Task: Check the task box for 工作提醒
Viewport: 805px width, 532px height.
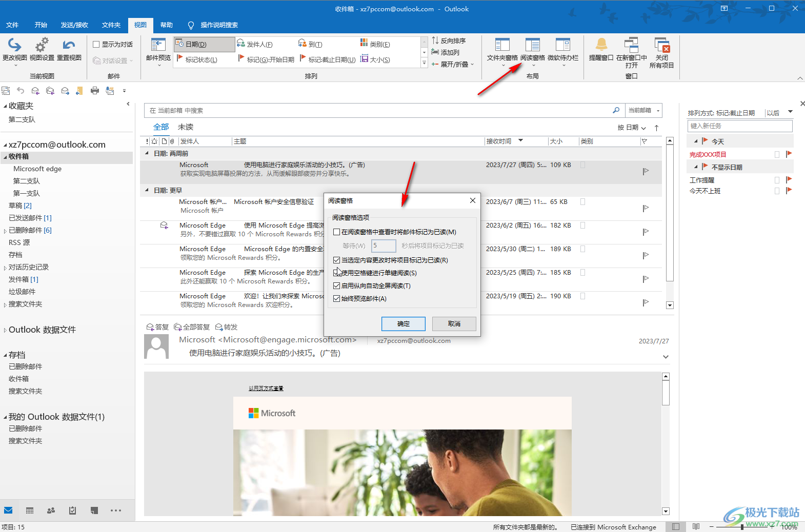Action: (777, 180)
